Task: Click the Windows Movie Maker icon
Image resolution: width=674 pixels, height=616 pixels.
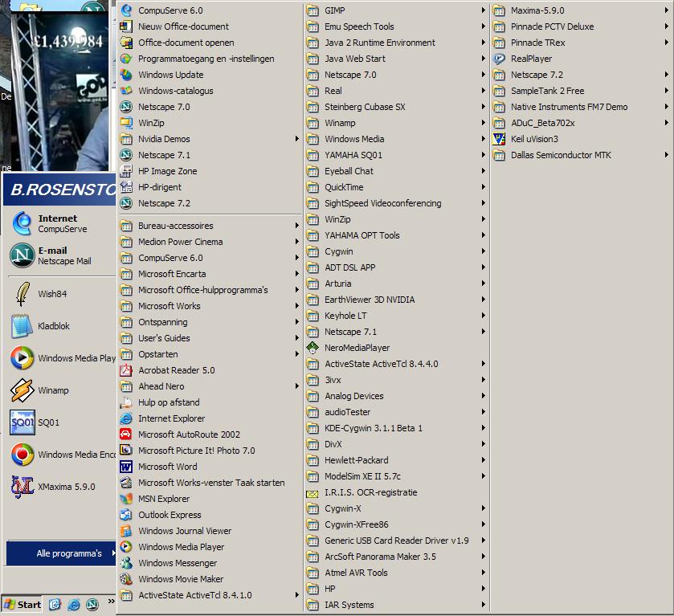Action: click(x=126, y=579)
